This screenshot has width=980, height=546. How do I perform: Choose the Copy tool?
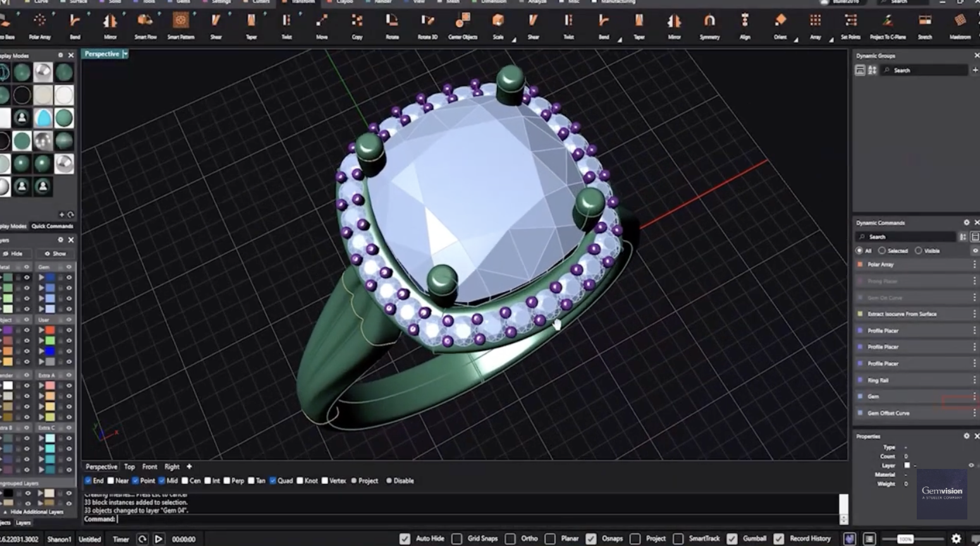357,26
